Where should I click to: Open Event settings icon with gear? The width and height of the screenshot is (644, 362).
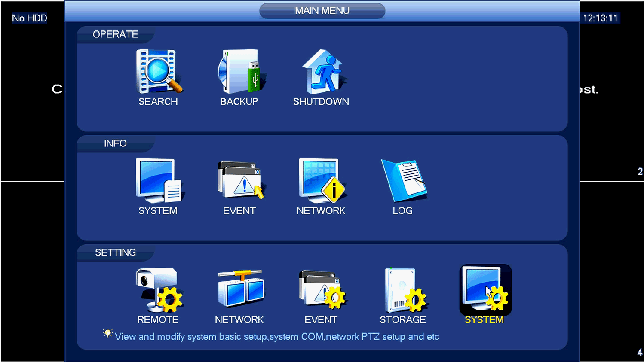click(x=322, y=290)
